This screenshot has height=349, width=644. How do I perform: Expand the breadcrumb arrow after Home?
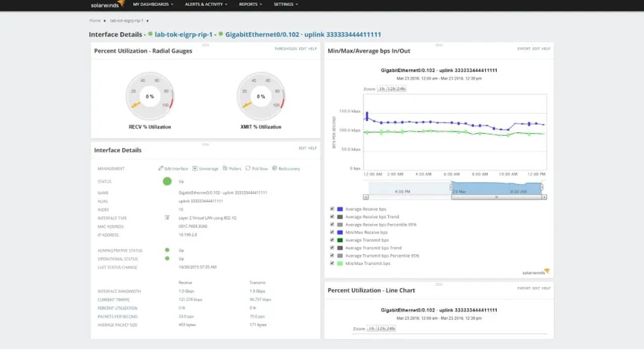[105, 21]
